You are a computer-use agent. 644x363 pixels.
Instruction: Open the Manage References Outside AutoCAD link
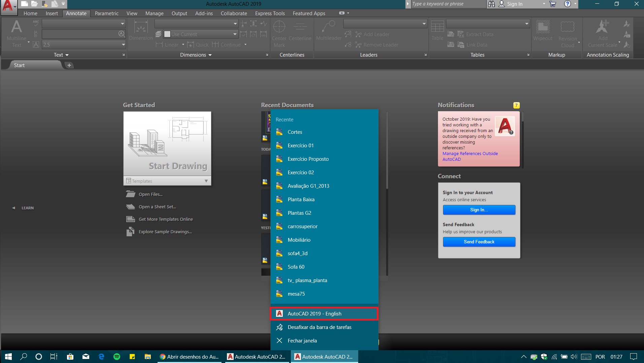coord(470,156)
